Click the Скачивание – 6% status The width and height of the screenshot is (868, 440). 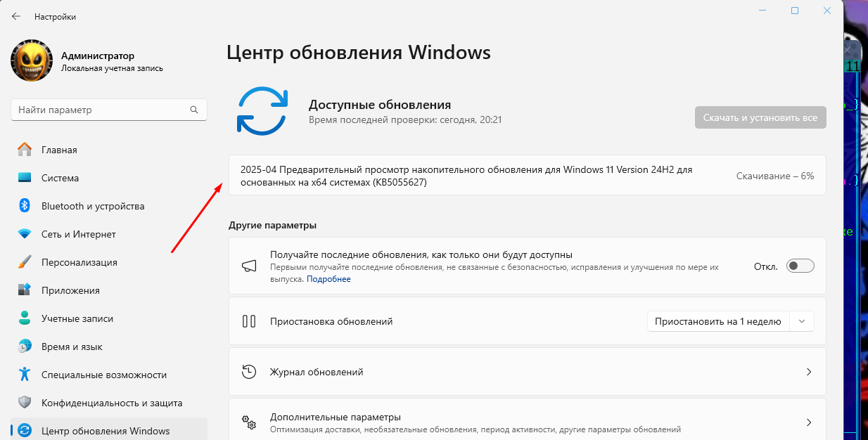[775, 176]
